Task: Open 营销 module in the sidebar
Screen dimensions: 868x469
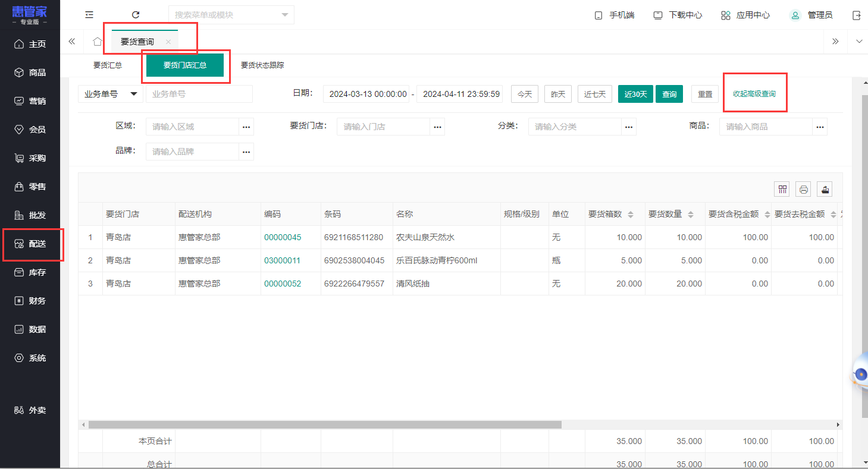Action: point(30,101)
